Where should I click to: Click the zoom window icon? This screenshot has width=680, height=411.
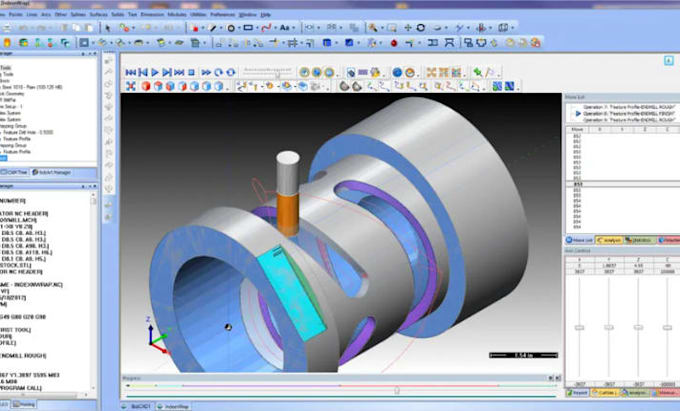pyautogui.click(x=392, y=28)
